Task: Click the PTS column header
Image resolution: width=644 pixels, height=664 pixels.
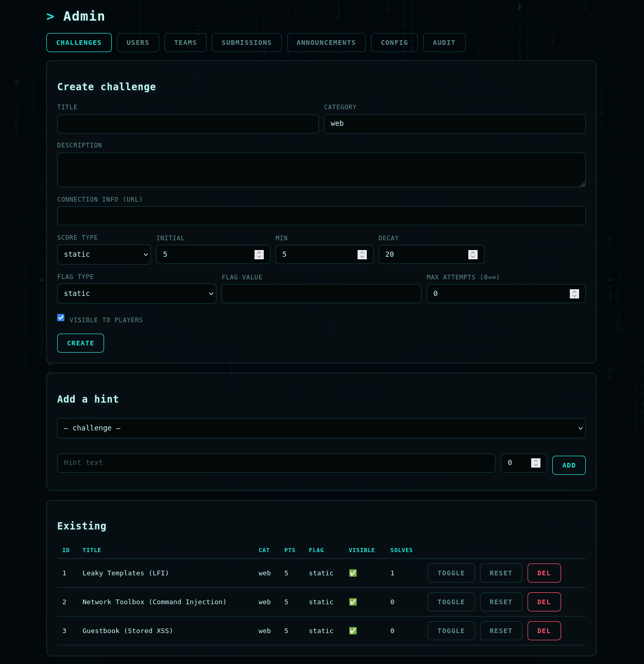Action: coord(290,551)
